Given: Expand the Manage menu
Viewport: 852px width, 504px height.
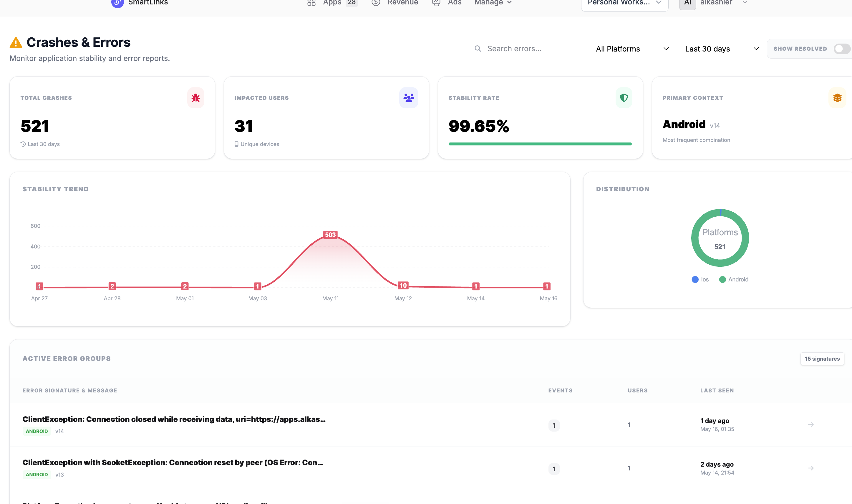Looking at the screenshot, I should [x=493, y=3].
